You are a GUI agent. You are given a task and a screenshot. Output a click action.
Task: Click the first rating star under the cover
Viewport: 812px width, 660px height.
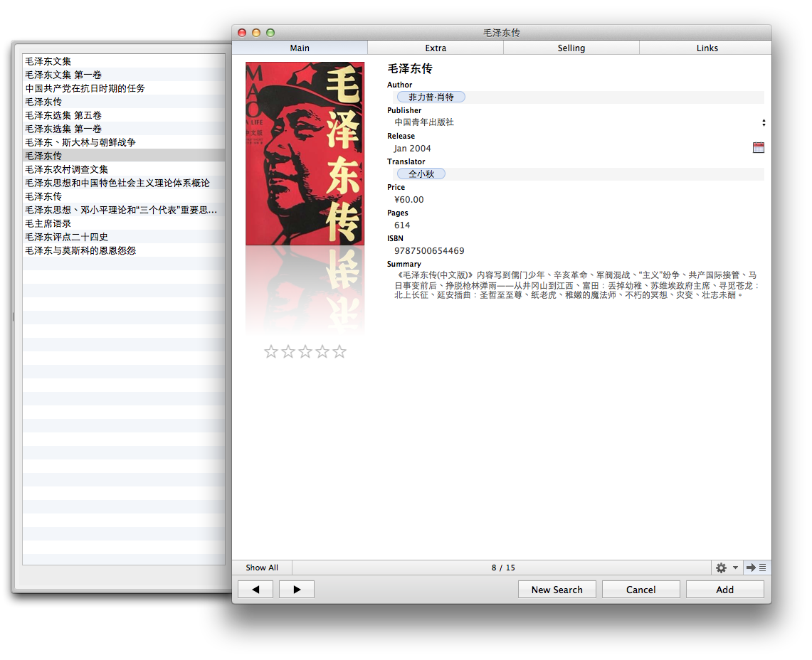[271, 351]
